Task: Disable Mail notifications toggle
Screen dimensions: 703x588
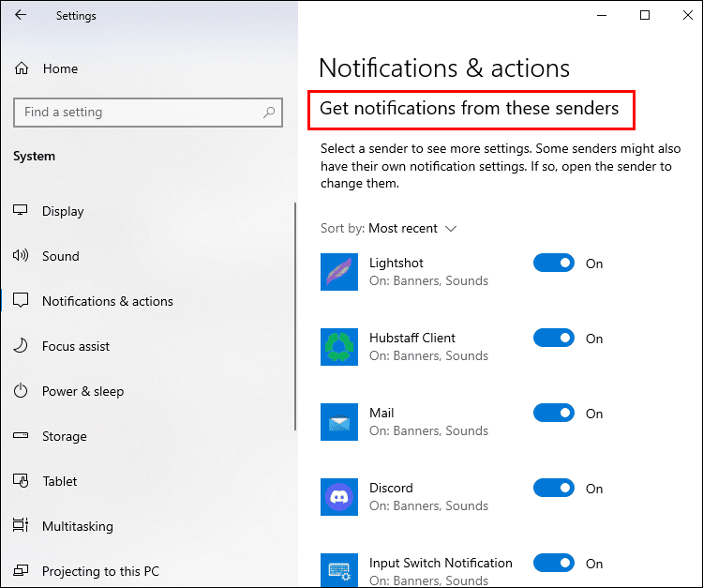Action: click(x=554, y=413)
